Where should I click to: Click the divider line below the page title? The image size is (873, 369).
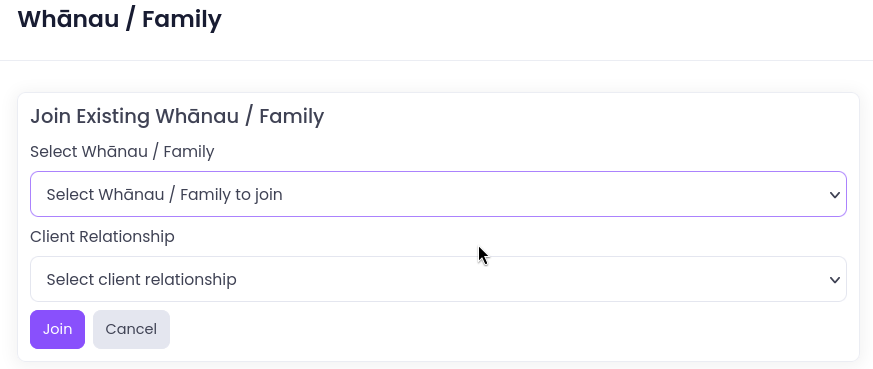436,60
